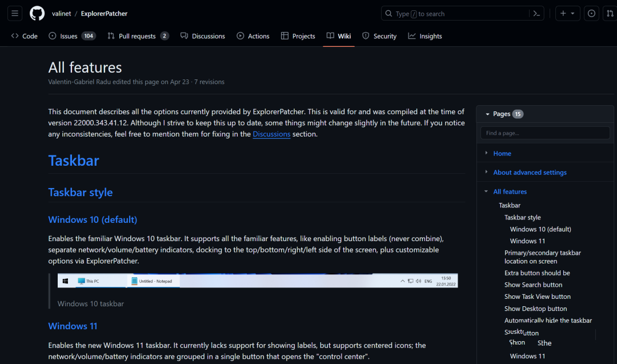Click the Wiki book icon
This screenshot has width=617, height=364.
pos(330,36)
